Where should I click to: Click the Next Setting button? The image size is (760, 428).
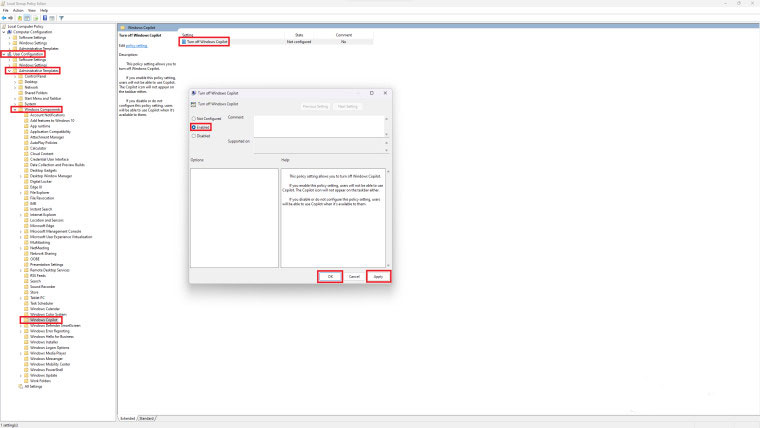(x=348, y=106)
